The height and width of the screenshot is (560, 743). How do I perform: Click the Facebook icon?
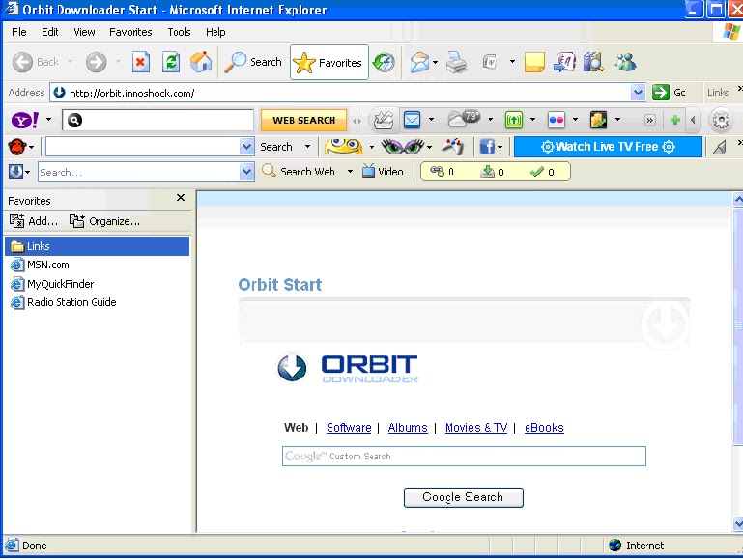[x=487, y=147]
